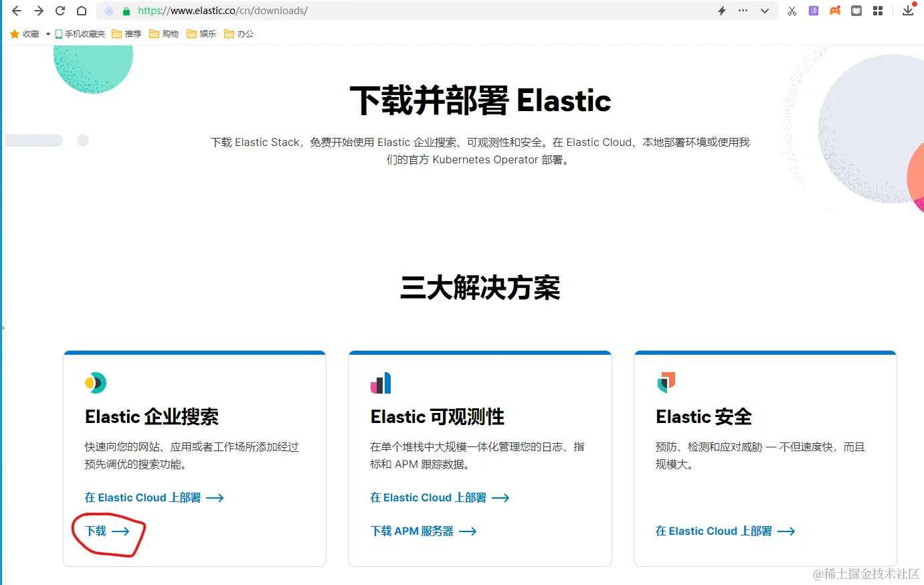Viewport: 924px width, 585px height.
Task: Click the 下载并部署 Elastic page title
Action: point(480,101)
